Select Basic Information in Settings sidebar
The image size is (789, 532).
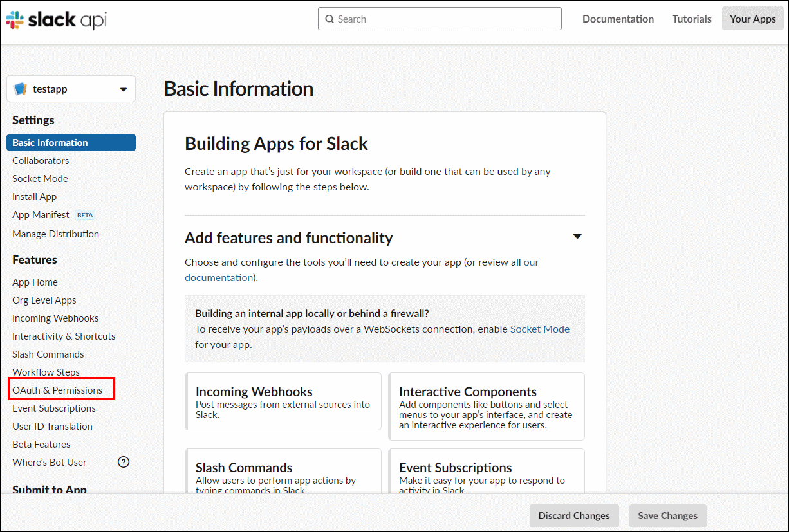[71, 142]
